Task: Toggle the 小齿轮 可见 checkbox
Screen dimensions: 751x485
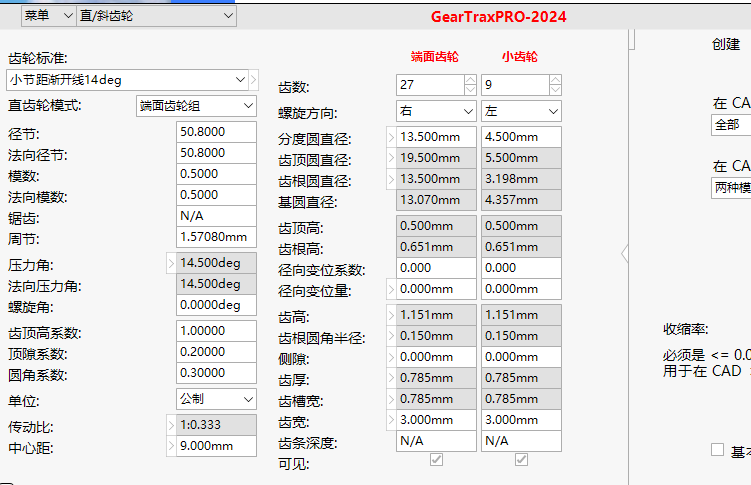Action: 521,460
